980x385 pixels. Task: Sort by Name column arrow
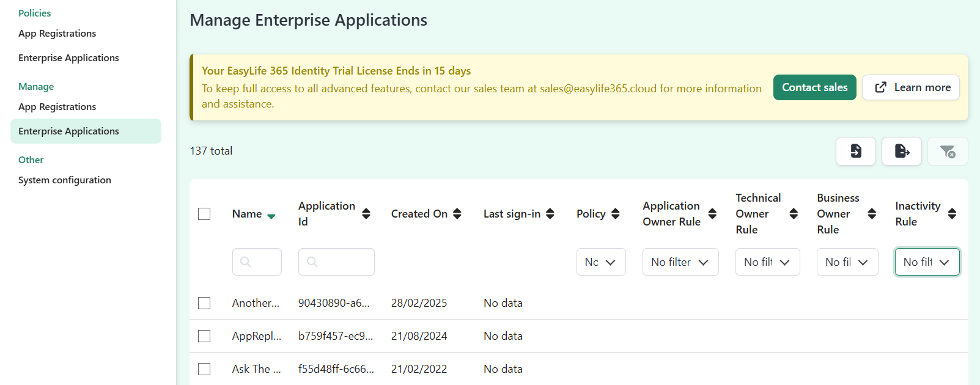pyautogui.click(x=271, y=216)
